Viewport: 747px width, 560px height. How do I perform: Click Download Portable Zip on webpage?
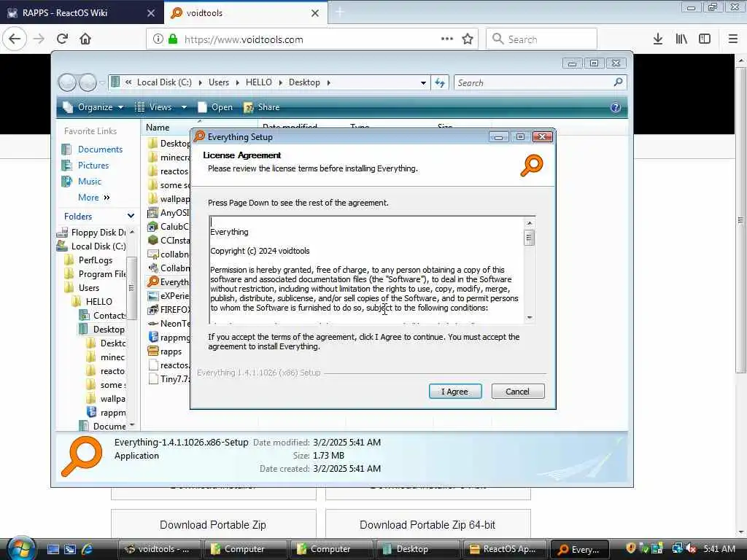(214, 525)
